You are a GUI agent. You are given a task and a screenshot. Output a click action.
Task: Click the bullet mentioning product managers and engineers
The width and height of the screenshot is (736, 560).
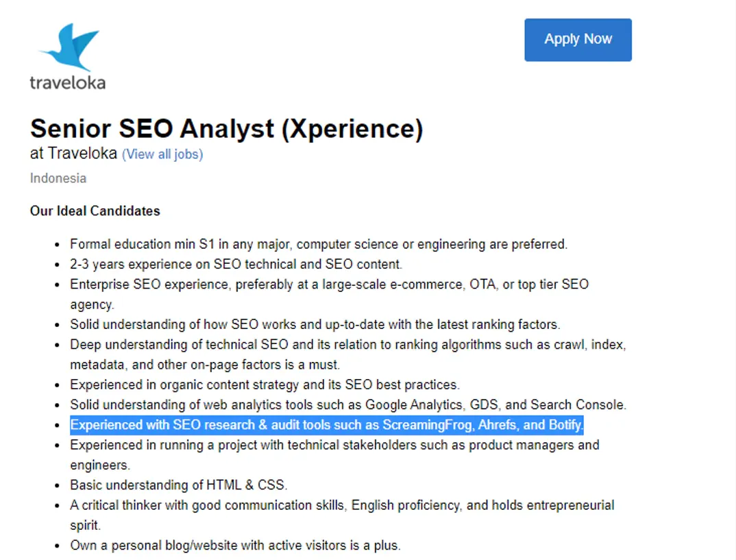(x=334, y=445)
